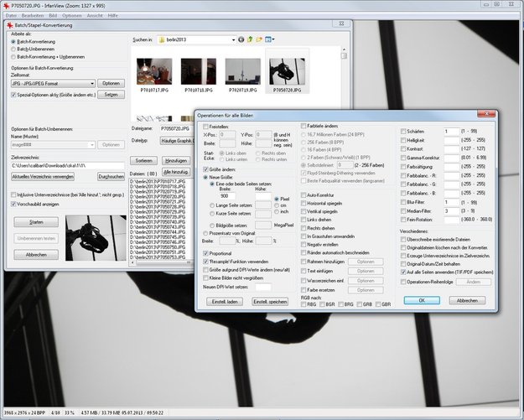Enable Horizontal spiegeln checkbox
Viewport: 524px width, 420px height.
pyautogui.click(x=304, y=203)
